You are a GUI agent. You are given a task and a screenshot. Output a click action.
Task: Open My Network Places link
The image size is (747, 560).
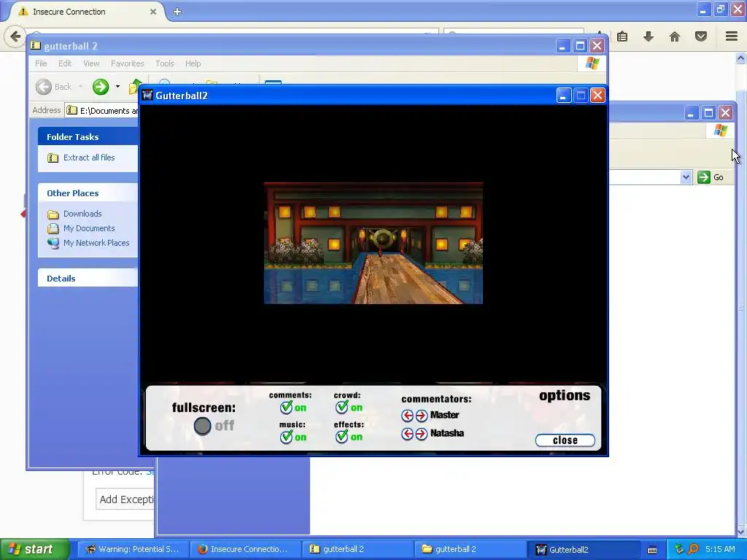pos(96,243)
